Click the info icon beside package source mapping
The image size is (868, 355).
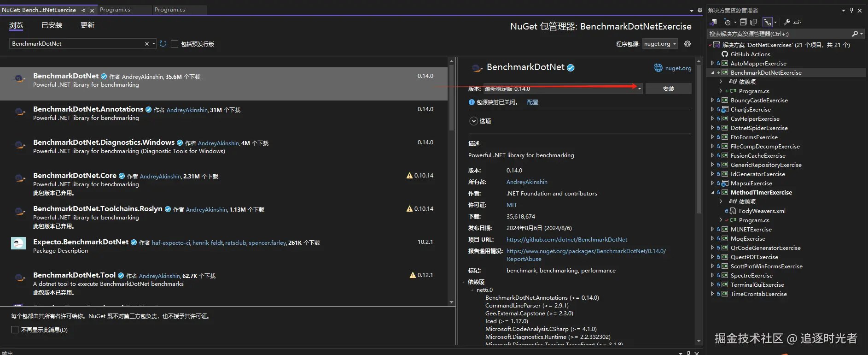472,102
